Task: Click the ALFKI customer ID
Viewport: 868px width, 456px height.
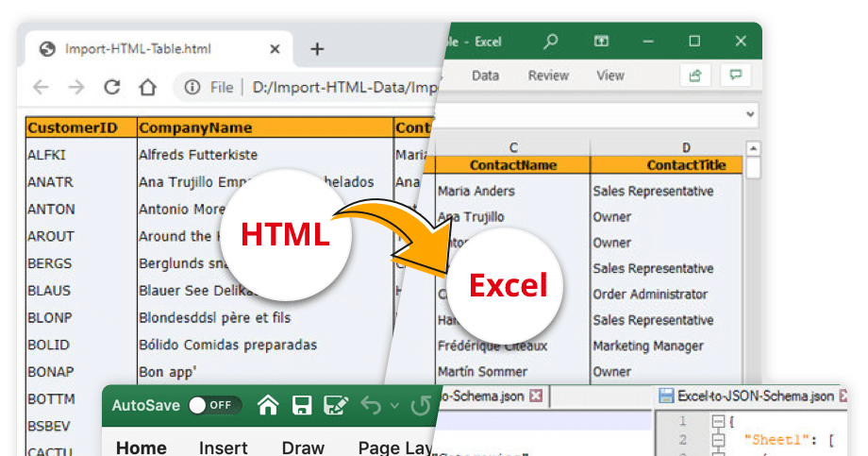Action: pyautogui.click(x=46, y=155)
